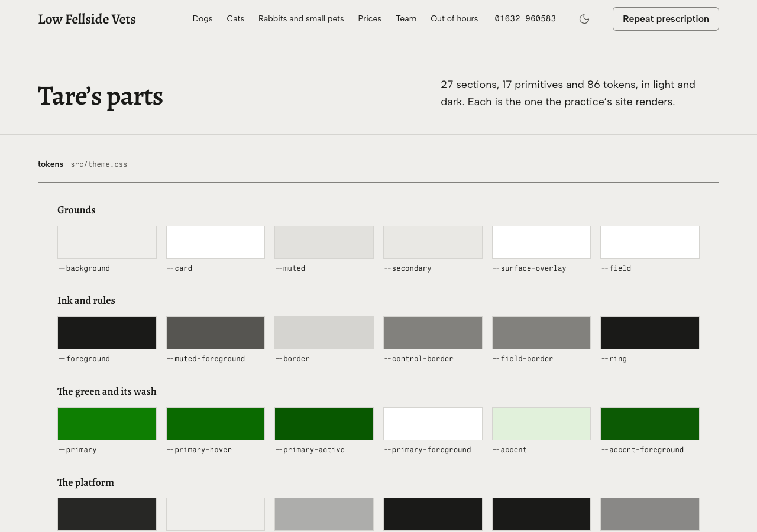The width and height of the screenshot is (757, 532).
Task: Select the --card color swatch
Action: tap(215, 242)
